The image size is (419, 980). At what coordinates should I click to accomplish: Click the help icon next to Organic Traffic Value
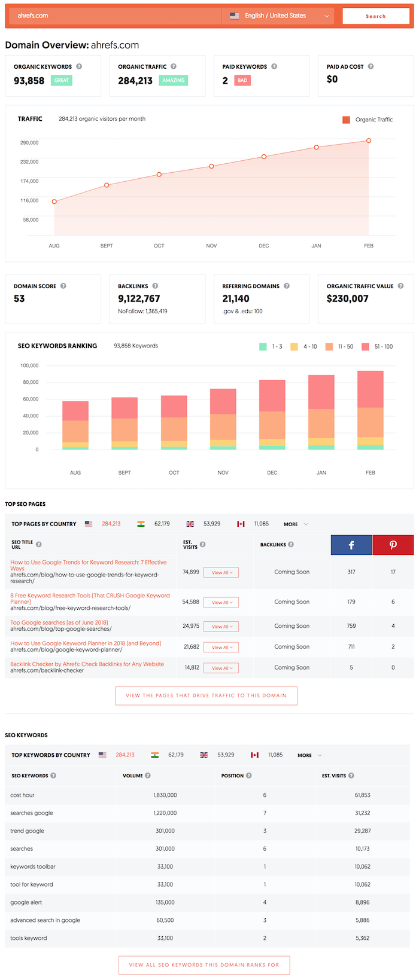[401, 286]
